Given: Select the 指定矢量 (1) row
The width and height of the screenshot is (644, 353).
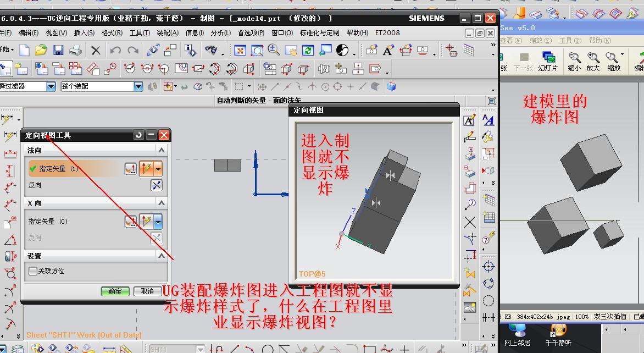Looking at the screenshot, I should click(x=74, y=168).
